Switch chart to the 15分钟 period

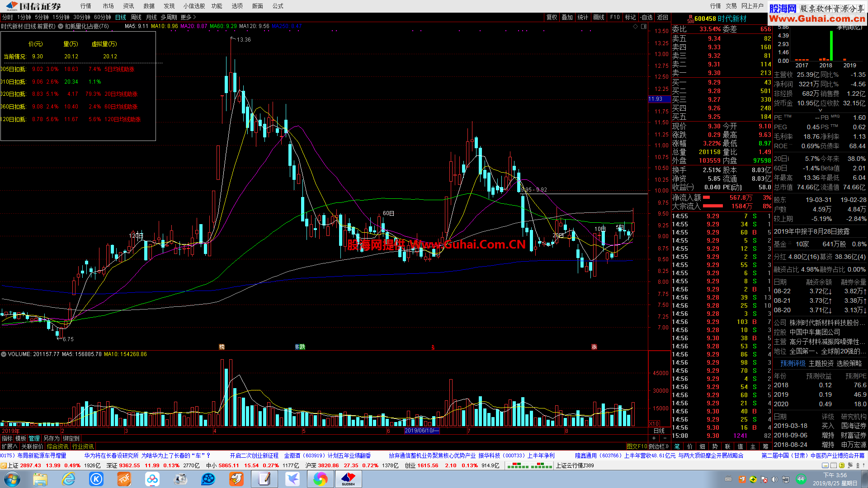(x=61, y=17)
